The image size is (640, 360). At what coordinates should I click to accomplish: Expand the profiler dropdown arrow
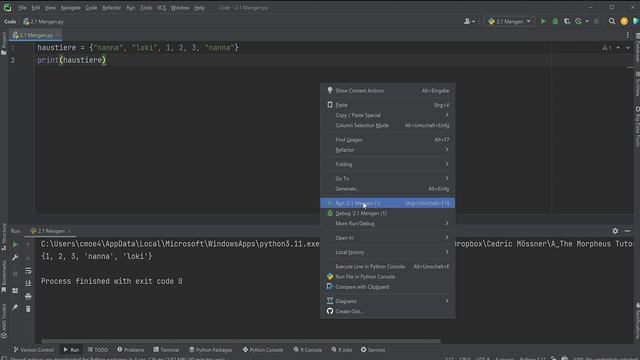click(587, 21)
